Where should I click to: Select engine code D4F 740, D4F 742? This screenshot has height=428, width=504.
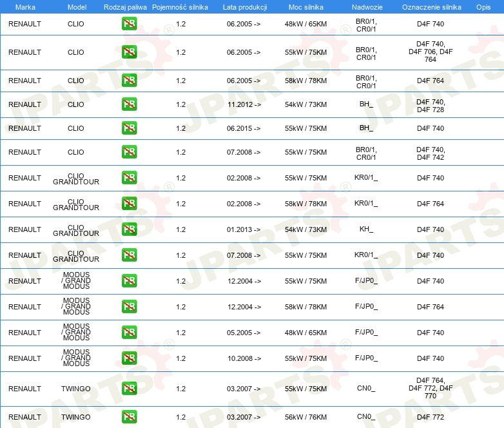pyautogui.click(x=431, y=153)
